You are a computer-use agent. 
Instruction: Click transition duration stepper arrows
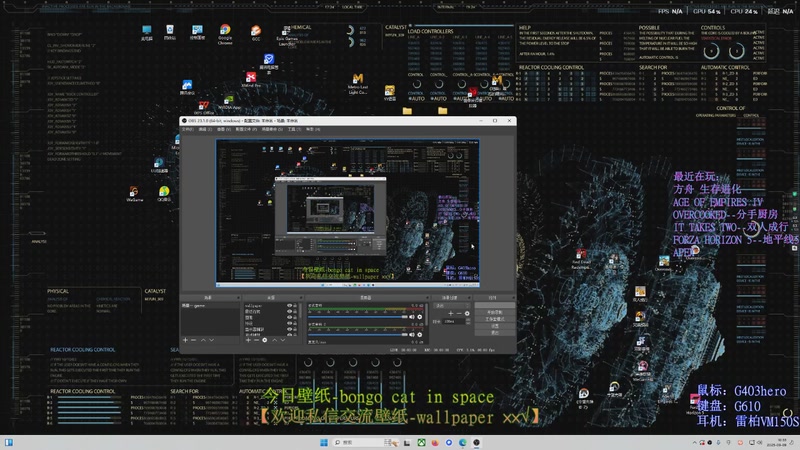pos(468,321)
